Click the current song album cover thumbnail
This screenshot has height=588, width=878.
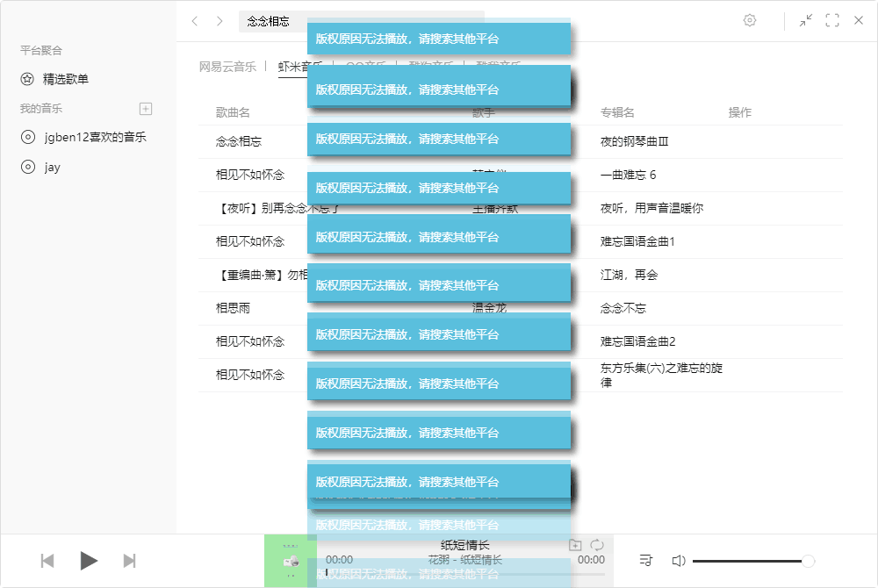click(291, 561)
